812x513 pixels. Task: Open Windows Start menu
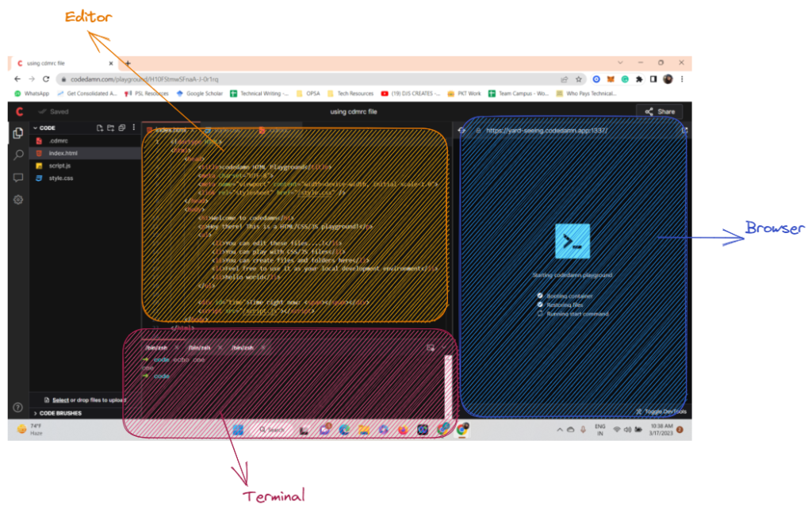pyautogui.click(x=238, y=430)
